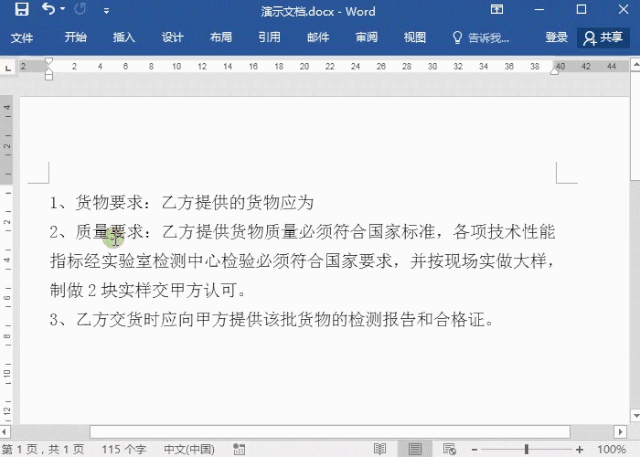Click the line beginning 3、乙方交货时

tap(271, 319)
